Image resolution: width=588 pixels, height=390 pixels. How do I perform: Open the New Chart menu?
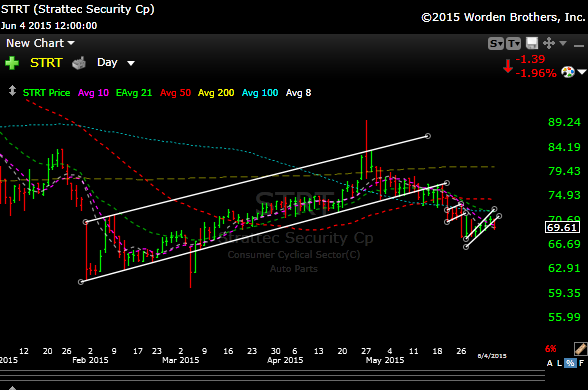click(x=40, y=43)
